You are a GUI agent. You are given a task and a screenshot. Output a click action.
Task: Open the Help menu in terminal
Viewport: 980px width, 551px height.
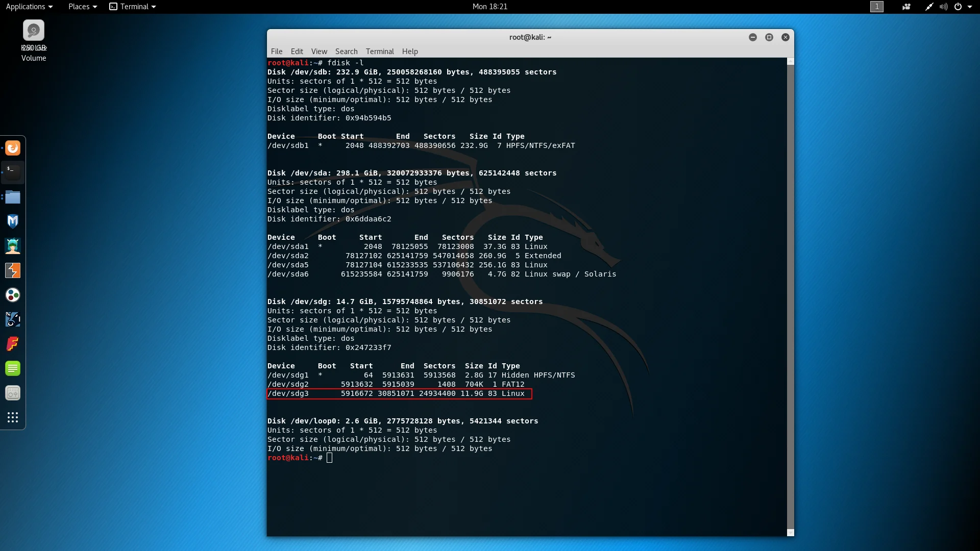pyautogui.click(x=410, y=52)
